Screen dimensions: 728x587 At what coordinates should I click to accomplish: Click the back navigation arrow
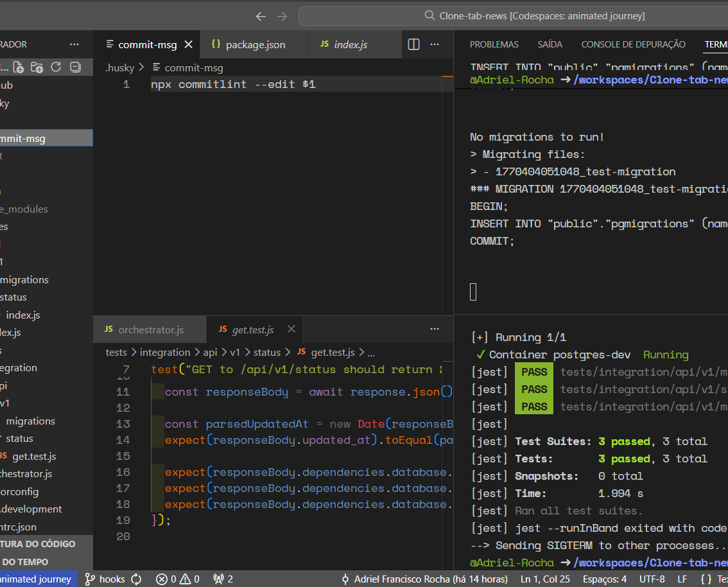point(261,16)
